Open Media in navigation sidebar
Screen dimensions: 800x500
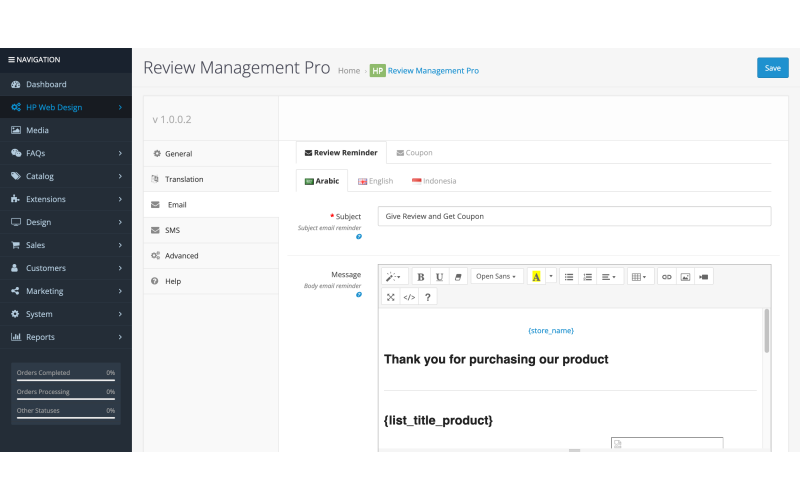pyautogui.click(x=66, y=130)
